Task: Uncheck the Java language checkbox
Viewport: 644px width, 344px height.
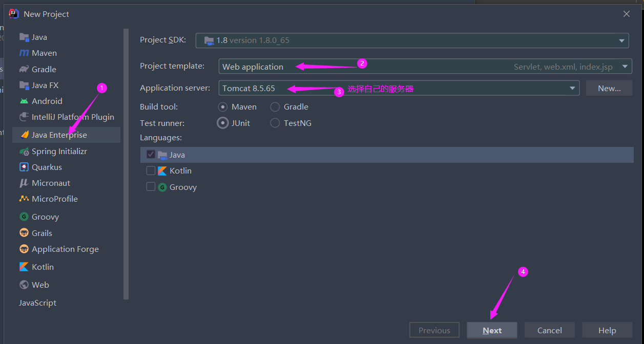Action: (x=151, y=154)
